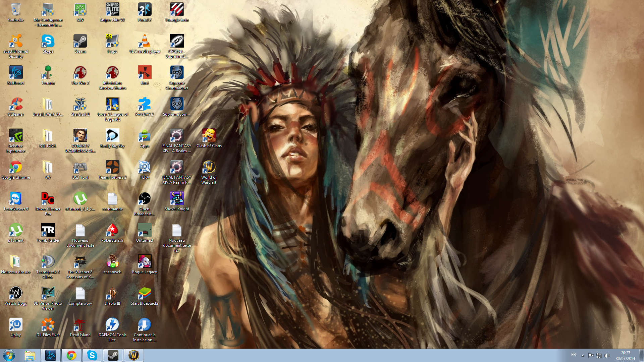The image size is (644, 362).
Task: Select the Supreme Commander desktop icon
Action: 177,78
